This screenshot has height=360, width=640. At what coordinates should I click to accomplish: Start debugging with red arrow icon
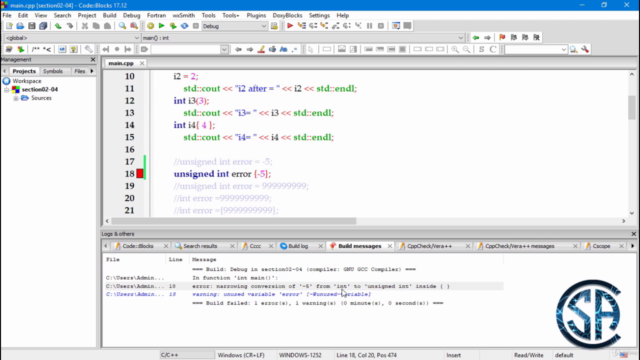tap(290, 26)
